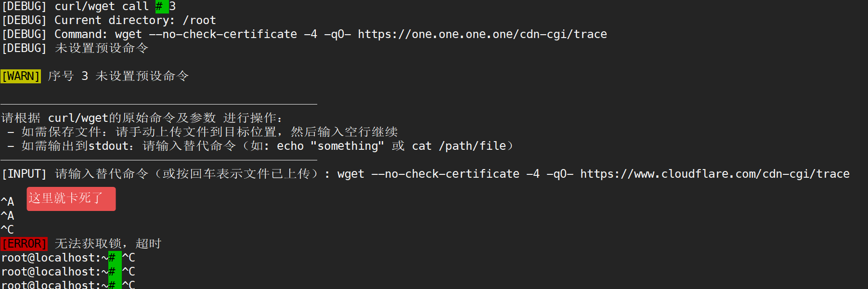Click the echo "something" example command
This screenshot has height=289, width=868.
click(330, 146)
